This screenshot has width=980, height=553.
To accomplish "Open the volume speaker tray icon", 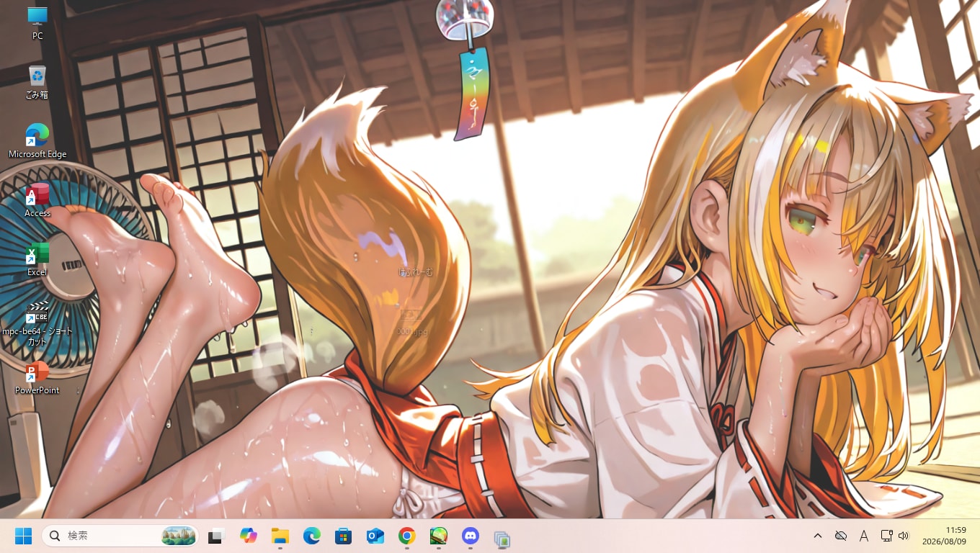I will pos(904,536).
